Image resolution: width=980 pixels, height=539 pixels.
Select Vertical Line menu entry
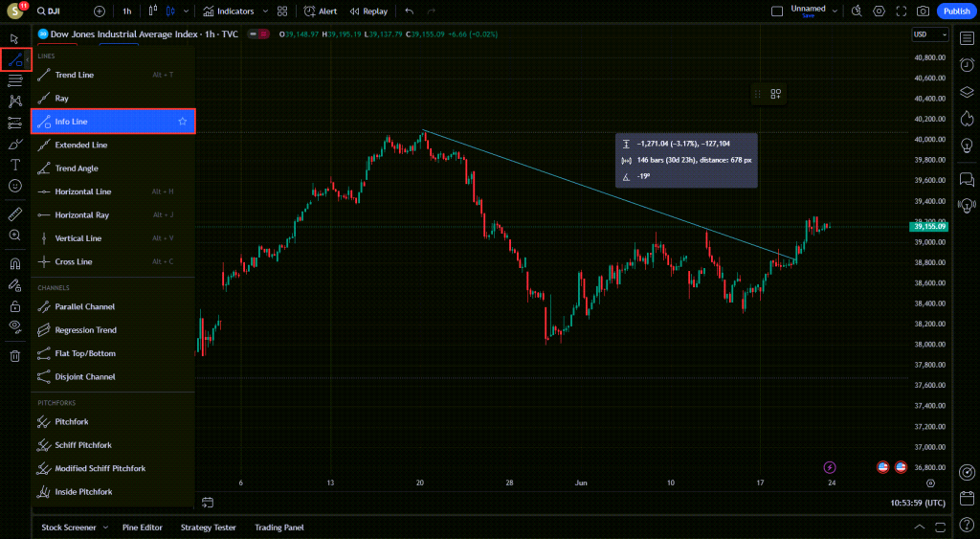coord(113,238)
